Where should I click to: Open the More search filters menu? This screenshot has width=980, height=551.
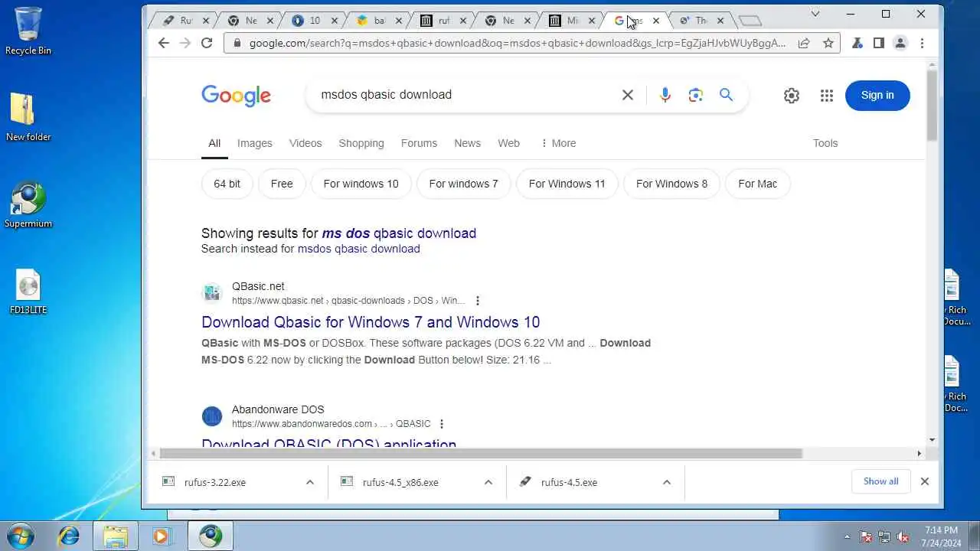[x=558, y=143]
